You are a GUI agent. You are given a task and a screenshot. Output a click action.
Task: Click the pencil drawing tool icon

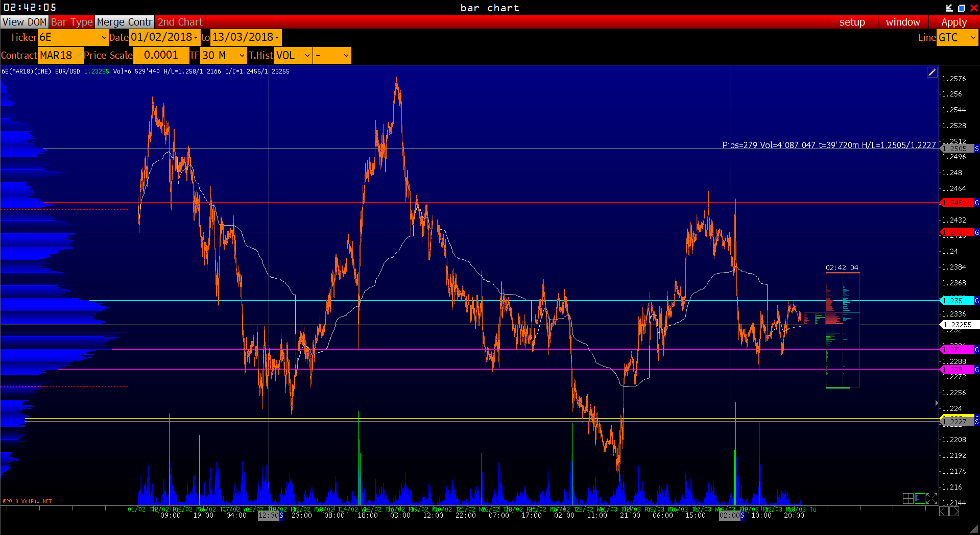pyautogui.click(x=932, y=72)
